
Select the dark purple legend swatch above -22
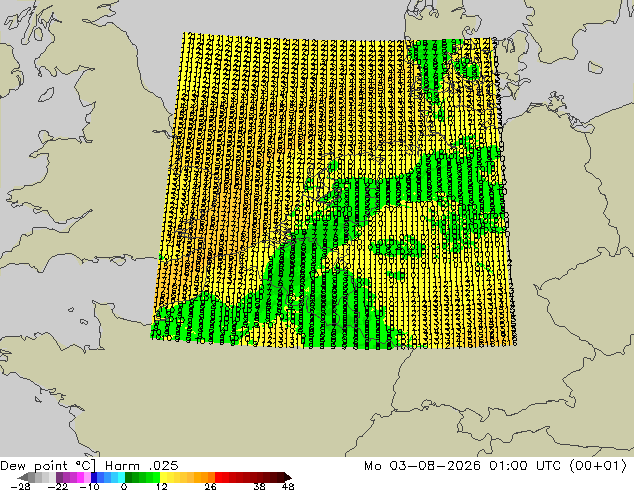59,477
